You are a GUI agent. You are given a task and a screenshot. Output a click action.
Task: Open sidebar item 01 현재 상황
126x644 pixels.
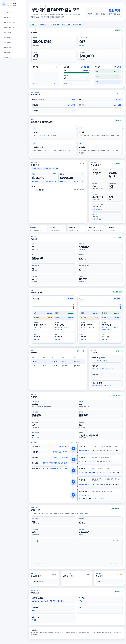(x=13, y=12)
